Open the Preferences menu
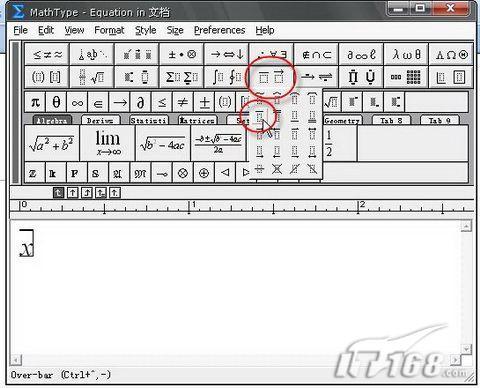Image resolution: width=480 pixels, height=388 pixels. pyautogui.click(x=219, y=30)
